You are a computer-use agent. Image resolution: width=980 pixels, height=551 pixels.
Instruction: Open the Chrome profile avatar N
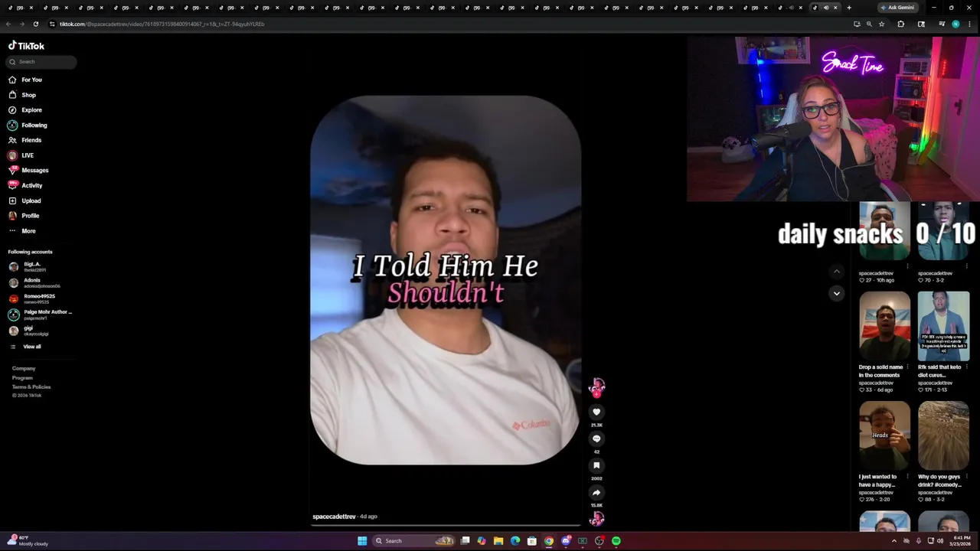(x=955, y=24)
